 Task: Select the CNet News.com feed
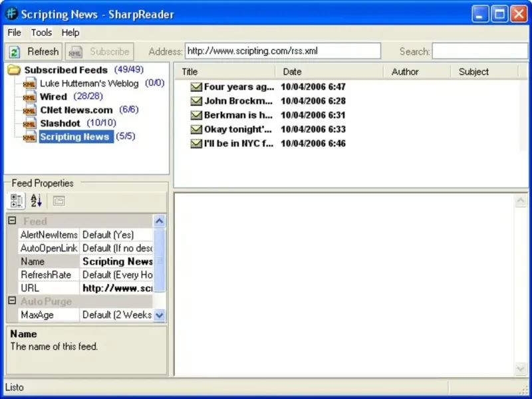tap(76, 110)
